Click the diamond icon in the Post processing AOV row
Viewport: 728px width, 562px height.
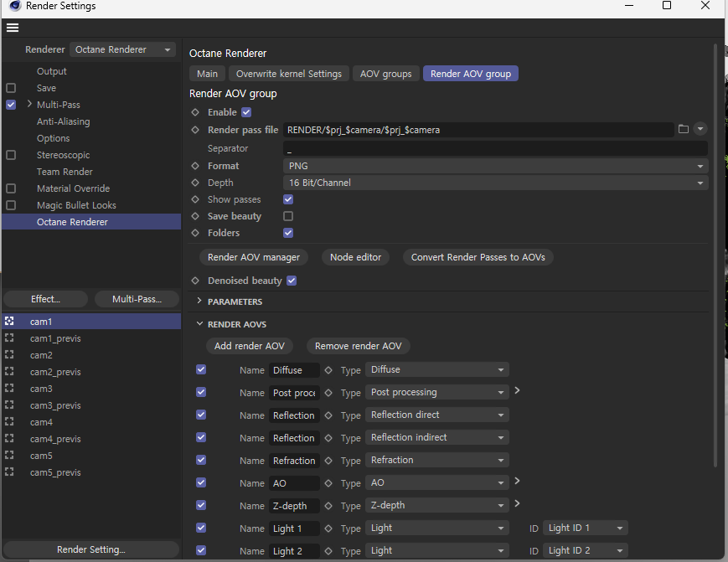coord(328,393)
